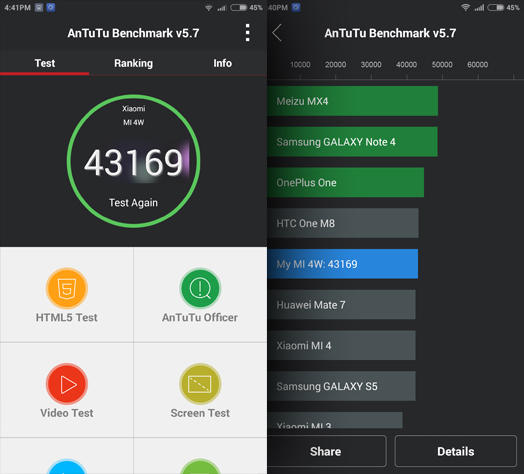Image resolution: width=524 pixels, height=474 pixels.
Task: Tap the AnTuTu Officer label
Action: (200, 317)
